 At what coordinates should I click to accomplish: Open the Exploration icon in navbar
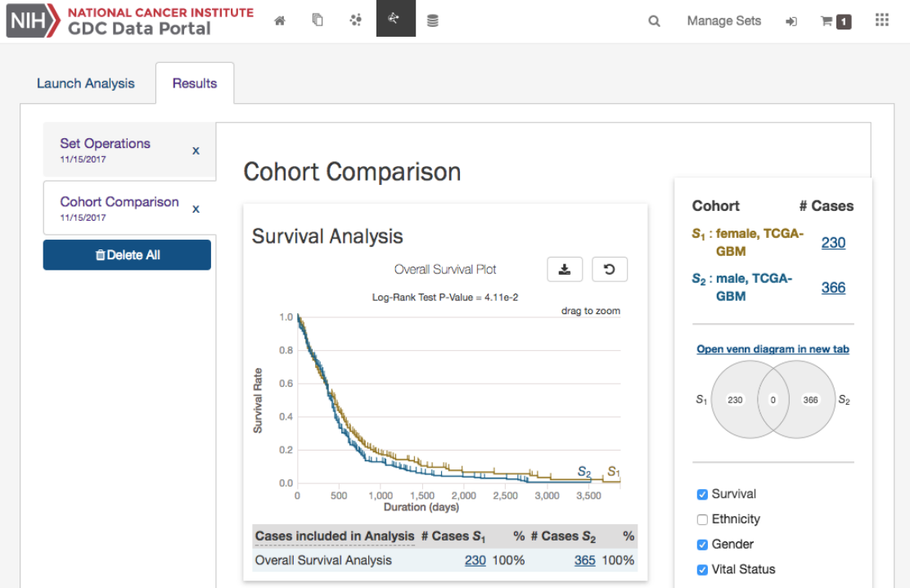point(355,21)
